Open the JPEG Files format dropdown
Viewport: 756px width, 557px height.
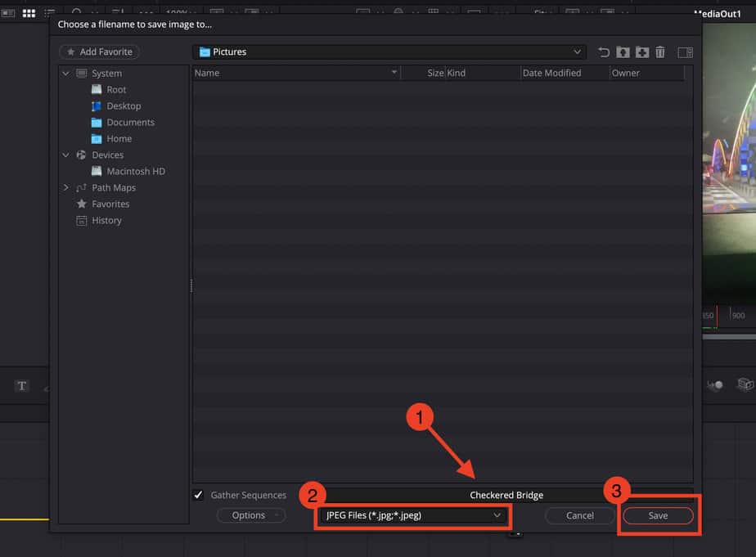point(412,515)
